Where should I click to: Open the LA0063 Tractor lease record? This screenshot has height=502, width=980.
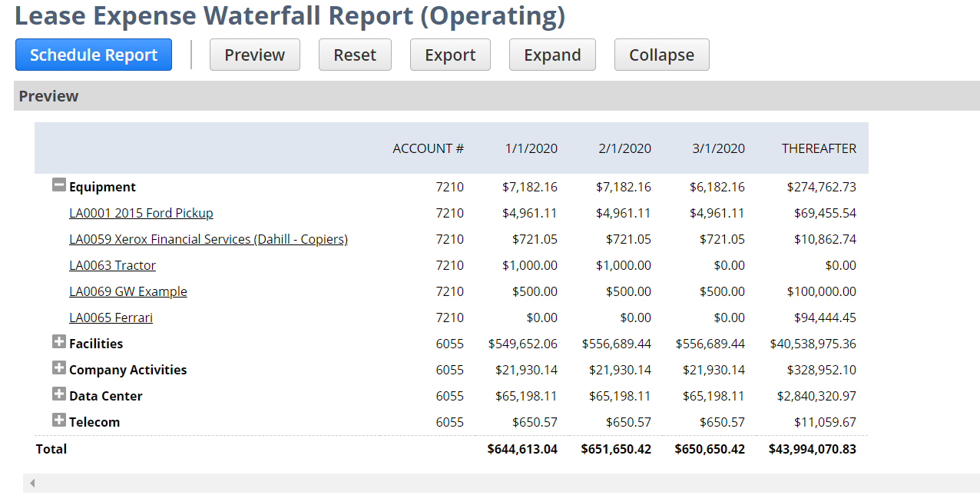point(112,264)
